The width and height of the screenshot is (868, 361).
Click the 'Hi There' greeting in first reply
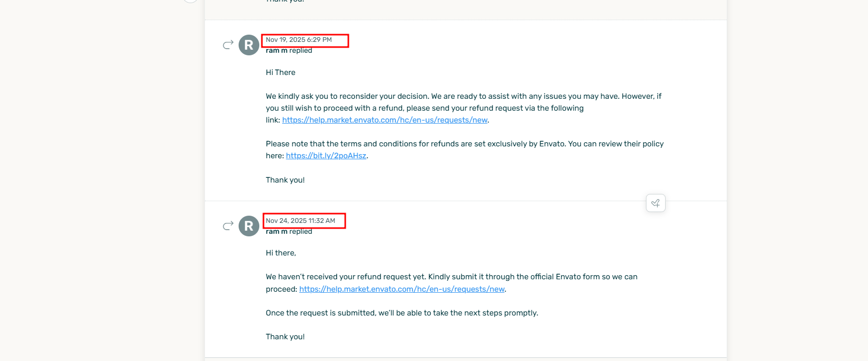pyautogui.click(x=281, y=72)
